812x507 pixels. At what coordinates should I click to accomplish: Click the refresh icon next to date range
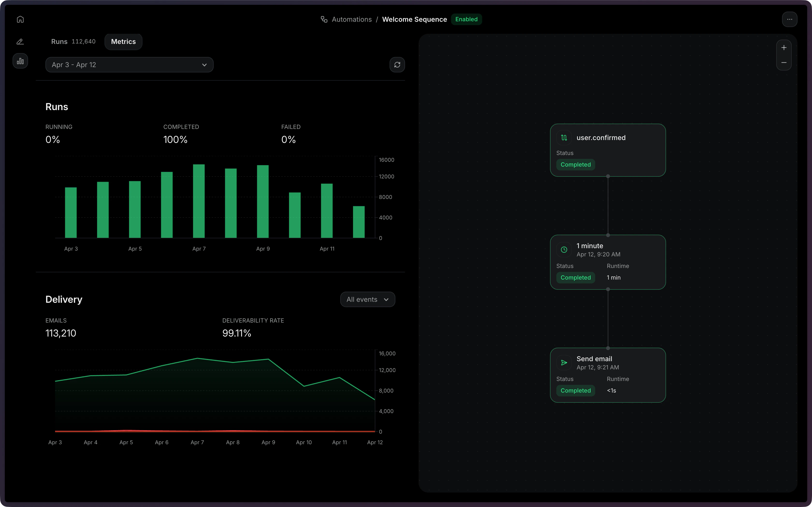pos(398,64)
